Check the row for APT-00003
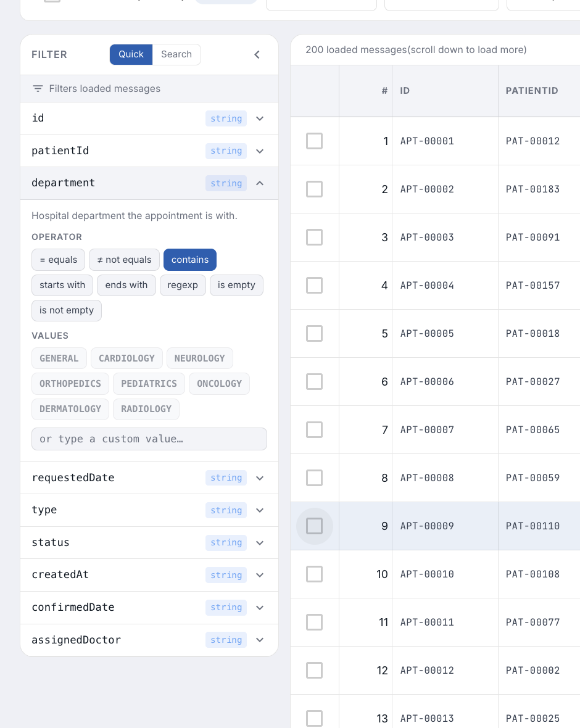580x728 pixels. pyautogui.click(x=315, y=238)
